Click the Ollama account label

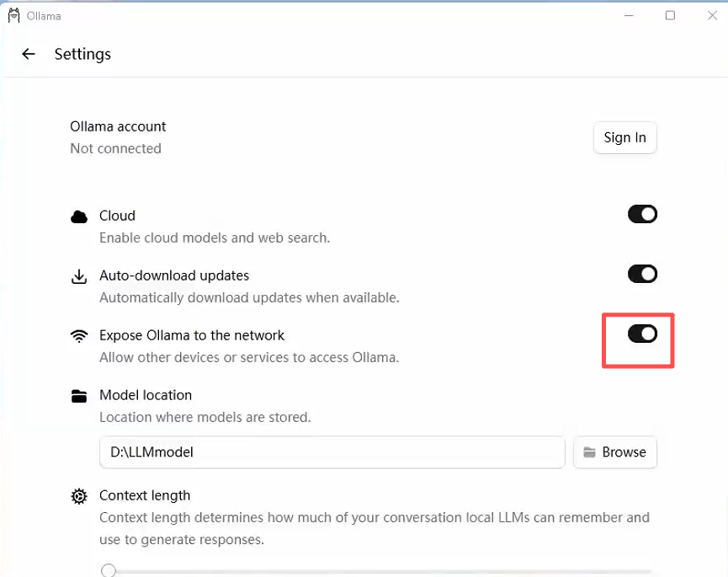pos(118,126)
